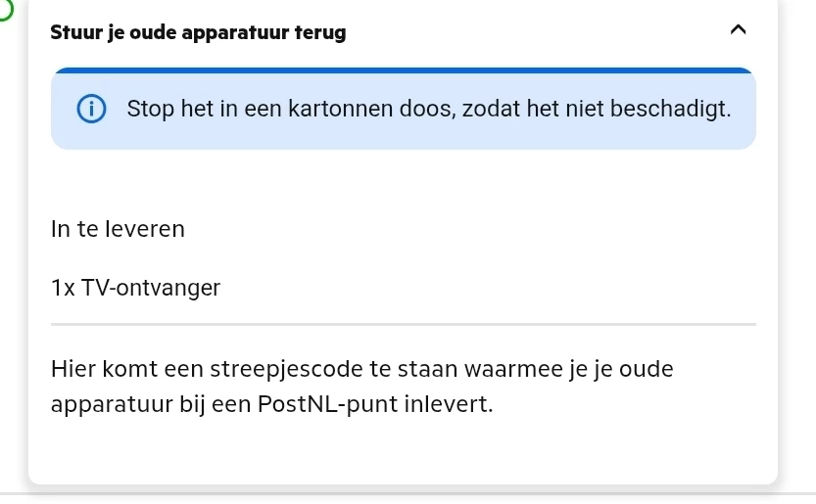This screenshot has width=816, height=504.
Task: Click the "1x" quantity before TV-ontvanger
Action: click(63, 288)
